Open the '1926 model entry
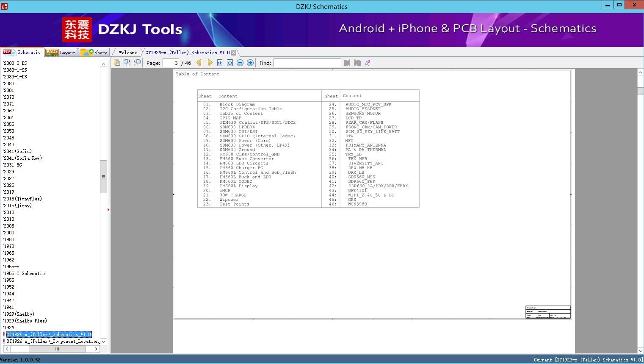 (x=9, y=328)
